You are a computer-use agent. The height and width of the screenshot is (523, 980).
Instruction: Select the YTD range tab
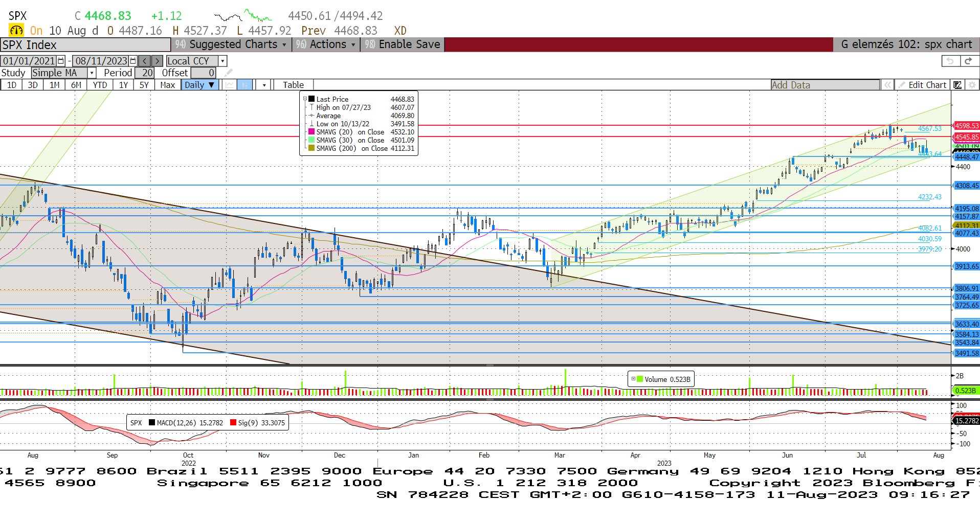pyautogui.click(x=100, y=85)
